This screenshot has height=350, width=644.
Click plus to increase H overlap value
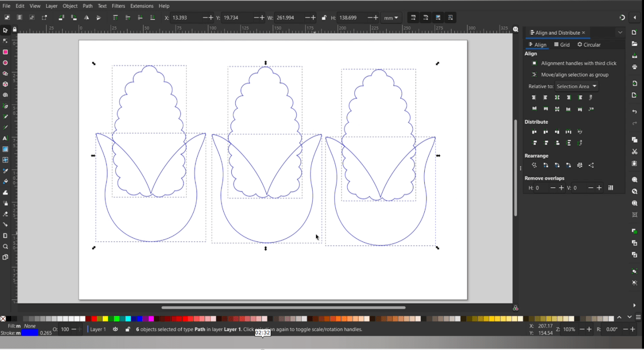point(560,188)
